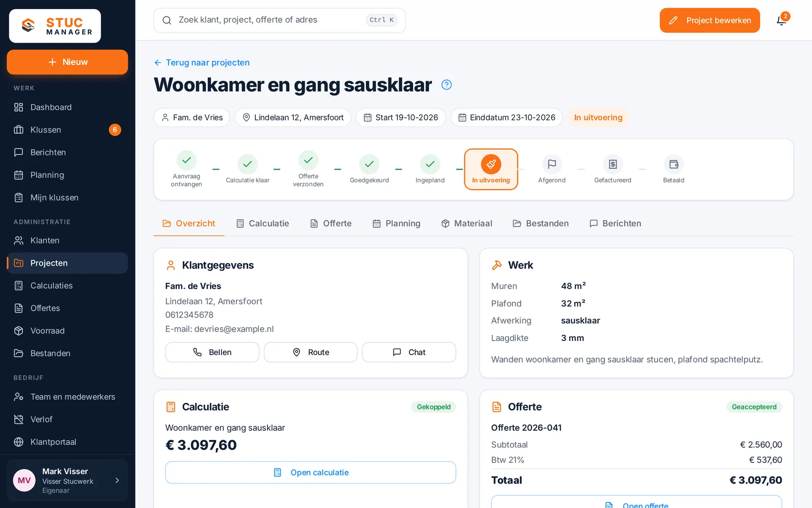Switch to the Materiaal tab
The height and width of the screenshot is (508, 812).
pyautogui.click(x=467, y=224)
